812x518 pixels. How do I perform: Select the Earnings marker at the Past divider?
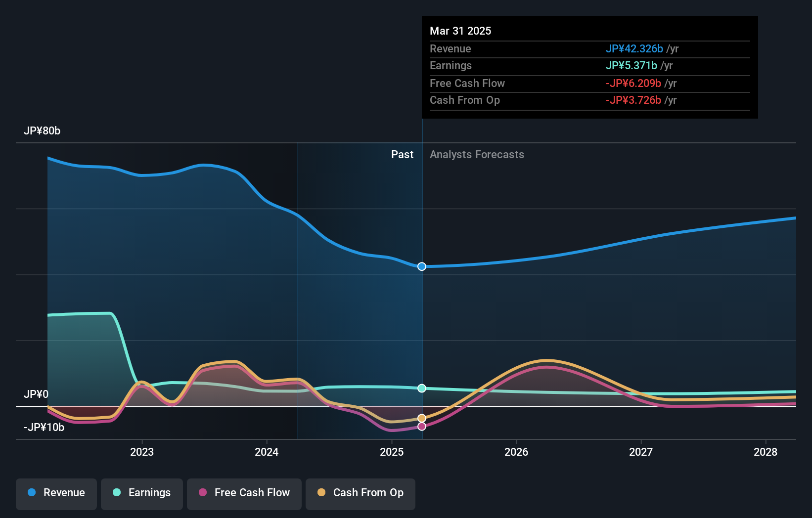click(421, 388)
